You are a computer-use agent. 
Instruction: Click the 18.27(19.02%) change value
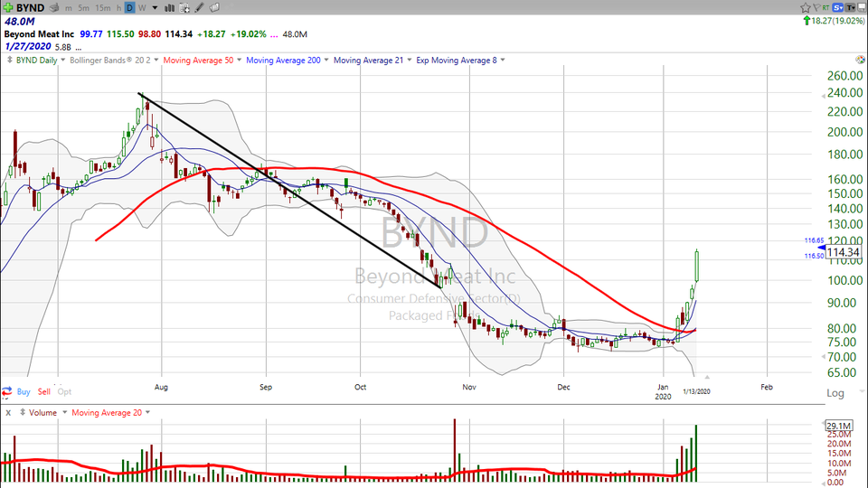point(837,21)
